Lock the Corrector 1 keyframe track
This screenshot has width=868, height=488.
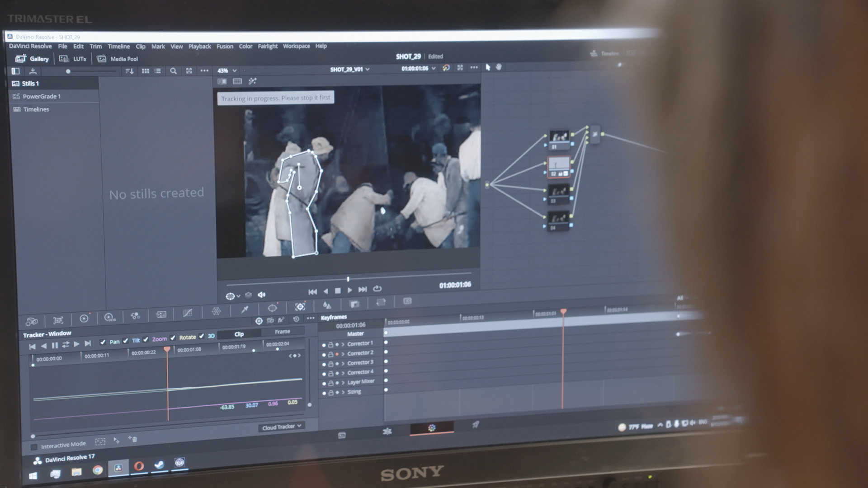[x=330, y=345]
